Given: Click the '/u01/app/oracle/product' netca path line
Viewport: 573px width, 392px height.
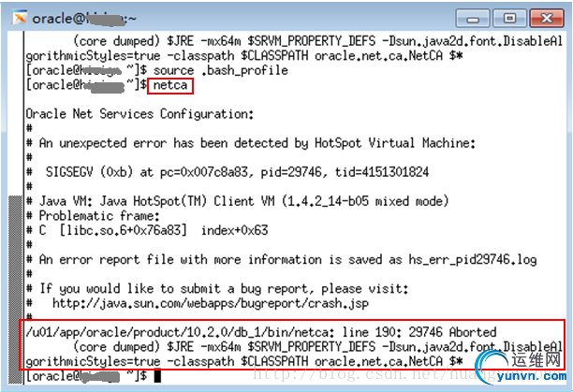Looking at the screenshot, I should (261, 332).
